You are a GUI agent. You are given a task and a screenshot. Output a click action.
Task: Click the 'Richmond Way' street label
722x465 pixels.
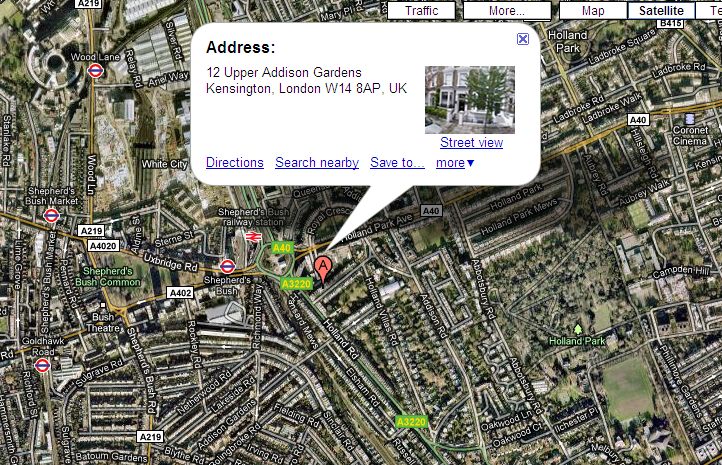coord(256,316)
